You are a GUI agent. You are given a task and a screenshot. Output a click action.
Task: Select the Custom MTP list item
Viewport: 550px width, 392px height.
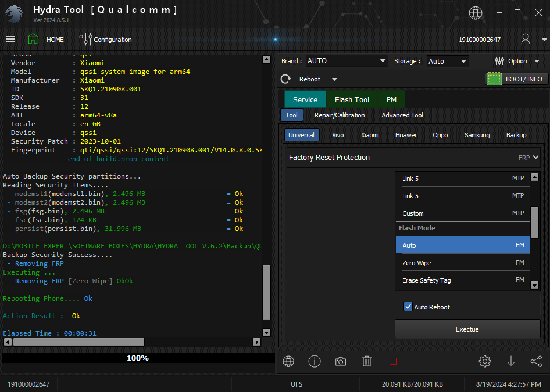pyautogui.click(x=463, y=213)
